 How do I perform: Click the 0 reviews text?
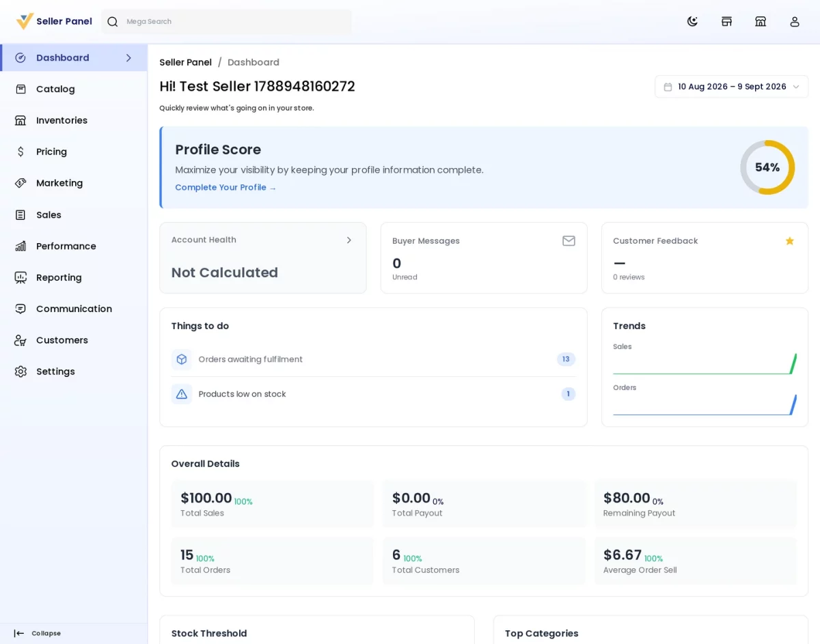629,277
